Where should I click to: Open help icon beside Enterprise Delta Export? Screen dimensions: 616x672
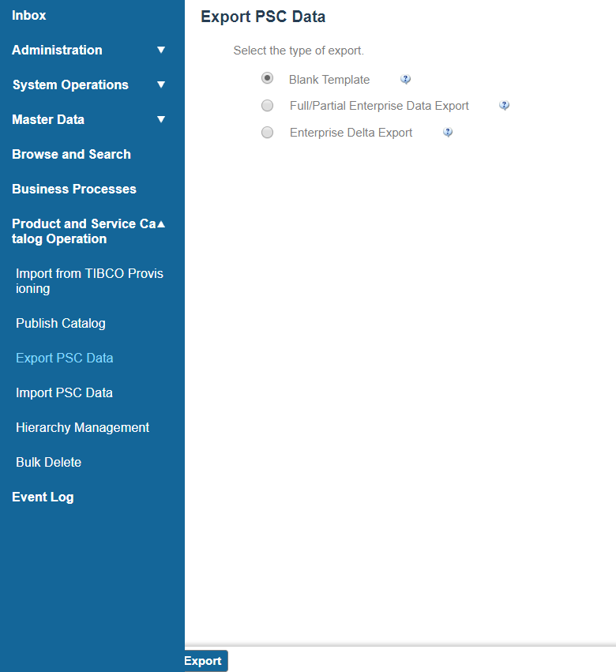448,133
